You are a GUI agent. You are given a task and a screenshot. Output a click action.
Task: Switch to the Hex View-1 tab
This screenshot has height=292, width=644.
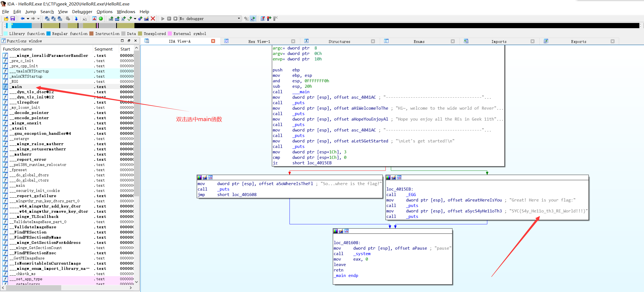click(259, 42)
